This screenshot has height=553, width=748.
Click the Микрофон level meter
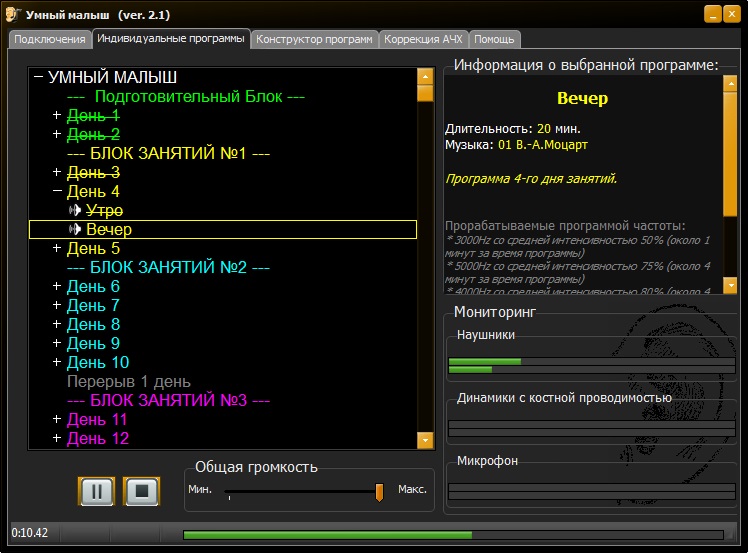(x=592, y=491)
